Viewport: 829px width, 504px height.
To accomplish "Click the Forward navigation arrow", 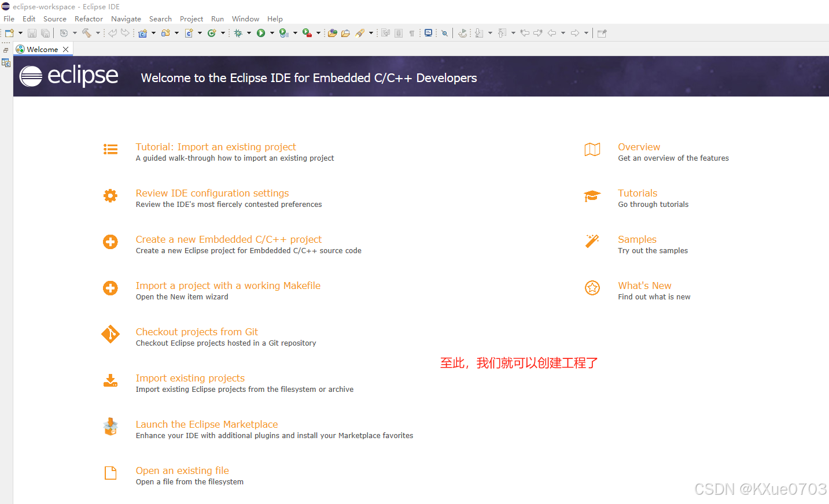I will tap(575, 33).
